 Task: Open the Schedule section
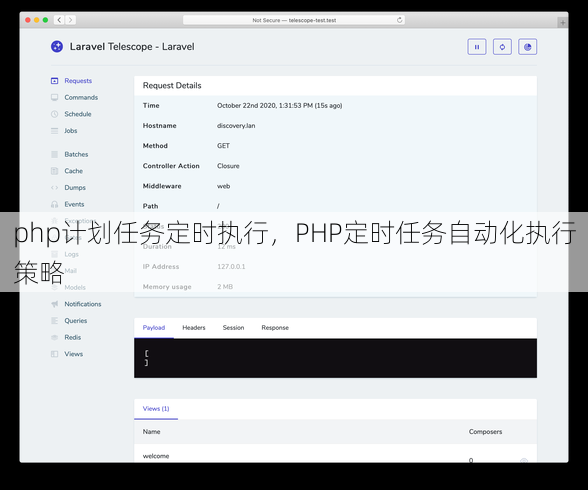click(x=78, y=114)
